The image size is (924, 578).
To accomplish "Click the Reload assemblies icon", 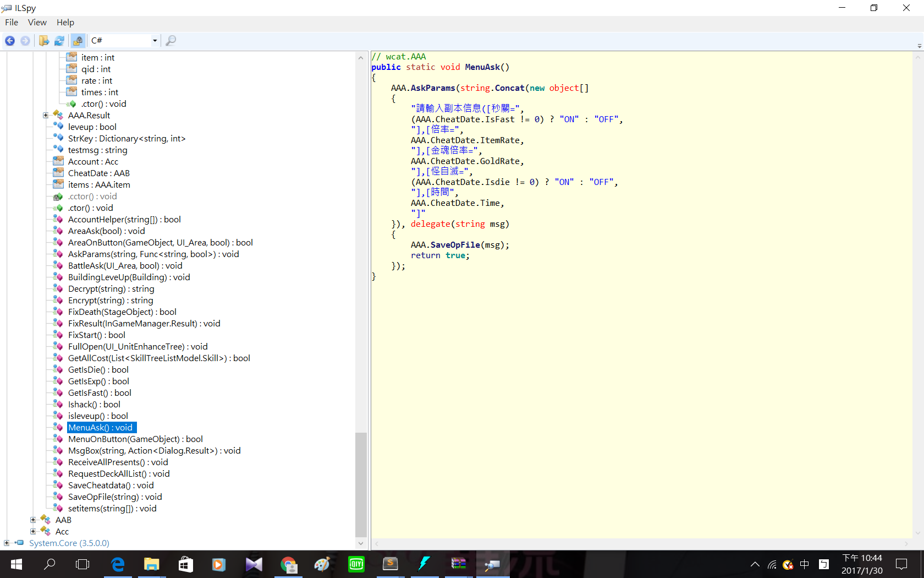I will point(59,41).
